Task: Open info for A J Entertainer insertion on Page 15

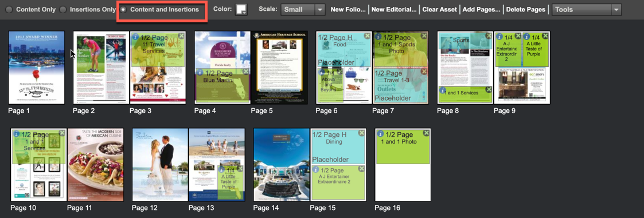Action: click(x=316, y=169)
